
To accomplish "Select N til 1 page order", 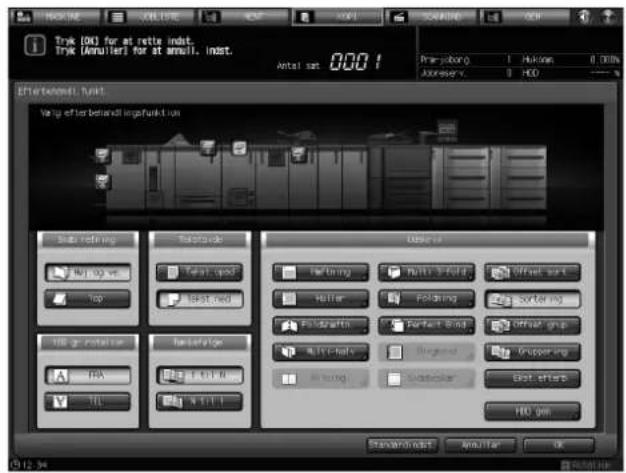I will click(x=200, y=402).
